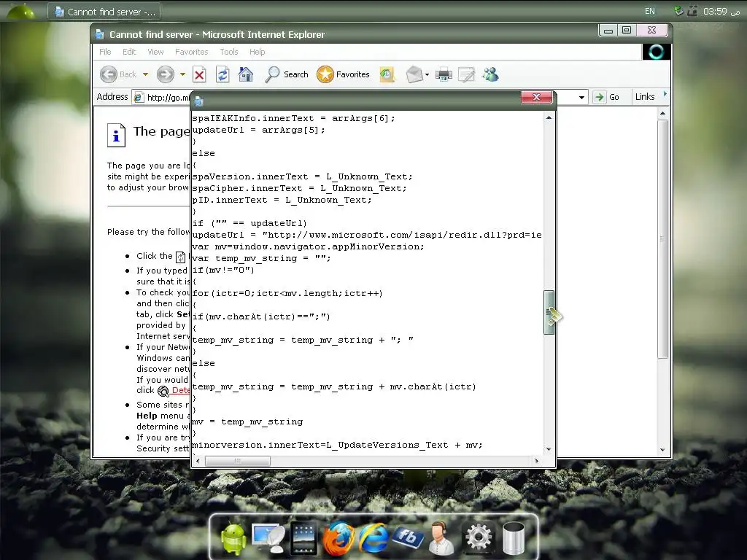The width and height of the screenshot is (747, 560).
Task: Click the popup horizontal scrollbar thumb
Action: tap(238, 461)
